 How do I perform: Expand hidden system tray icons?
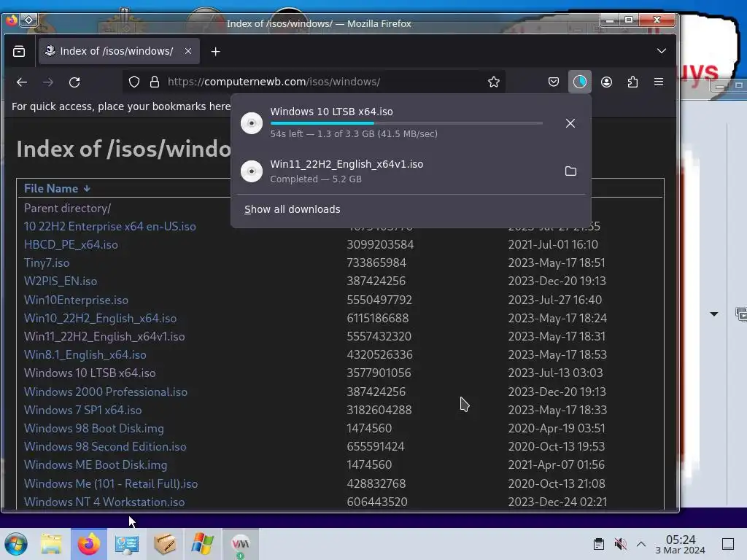pyautogui.click(x=641, y=544)
